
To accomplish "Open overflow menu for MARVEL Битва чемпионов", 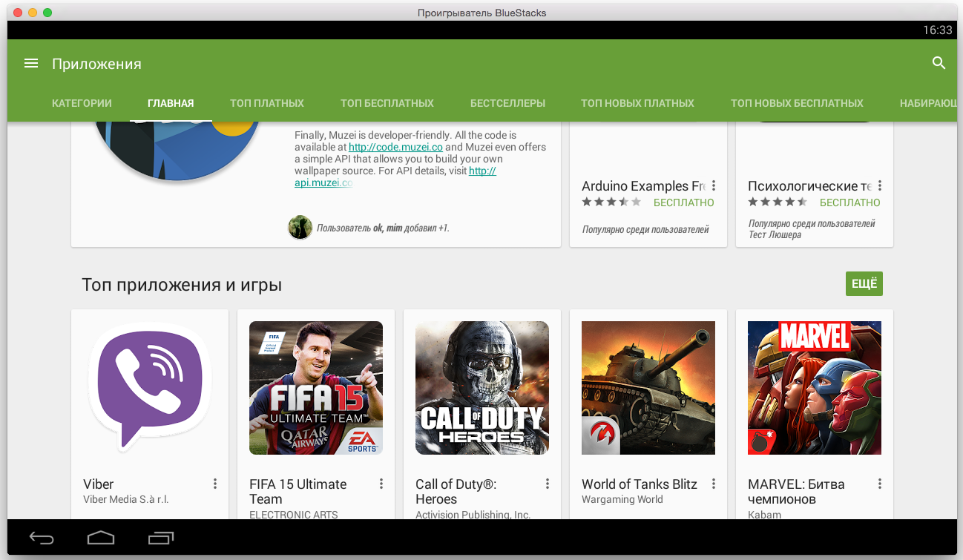I will [x=880, y=484].
